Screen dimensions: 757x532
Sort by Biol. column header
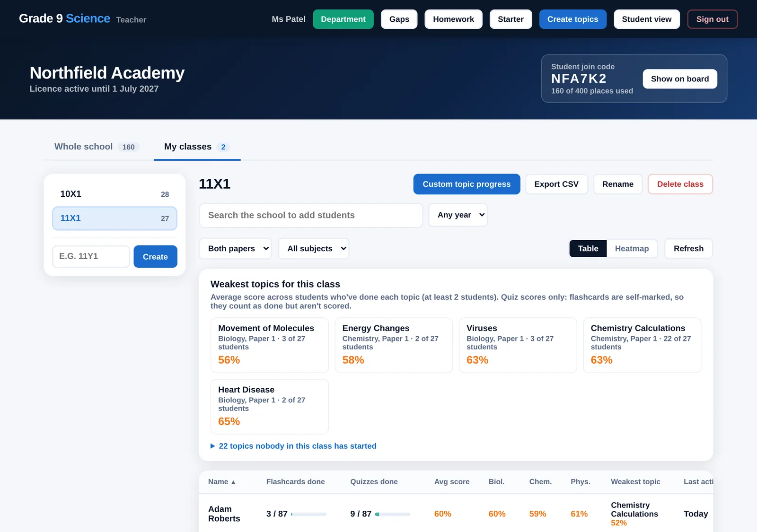click(496, 482)
